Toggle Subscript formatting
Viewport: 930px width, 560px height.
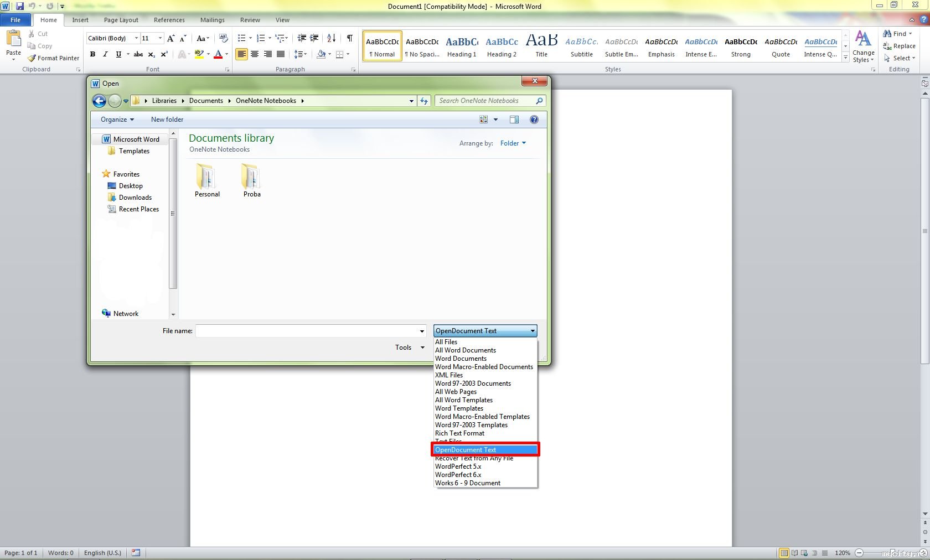151,54
